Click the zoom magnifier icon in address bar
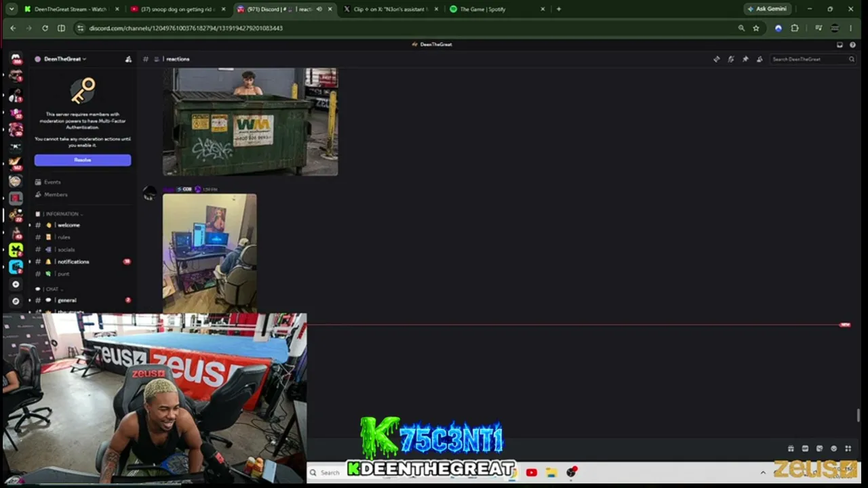The image size is (868, 488). (x=741, y=28)
